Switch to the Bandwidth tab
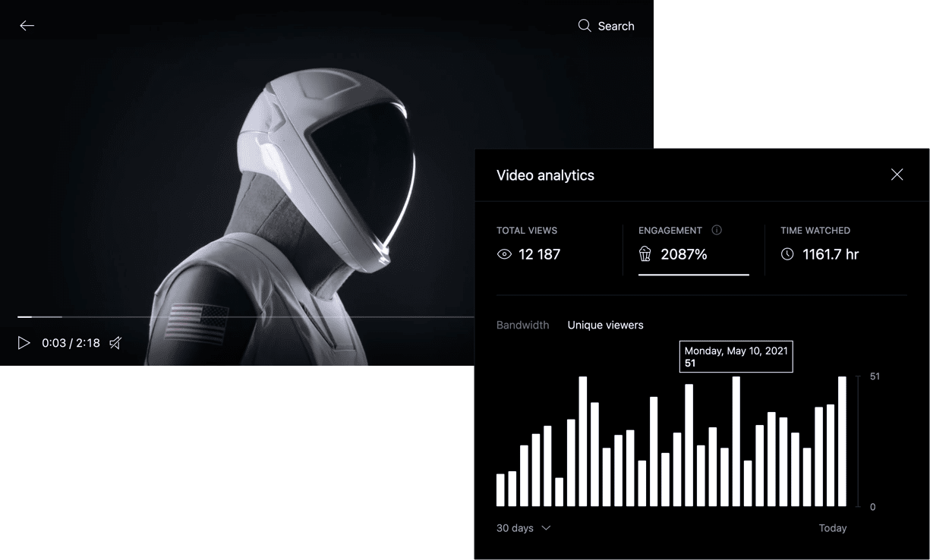Image resolution: width=930 pixels, height=560 pixels. 522,325
